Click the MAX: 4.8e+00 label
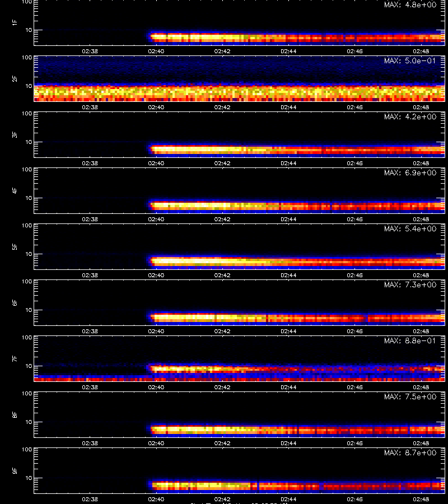Image resolution: width=448 pixels, height=504 pixels. coord(410,4)
